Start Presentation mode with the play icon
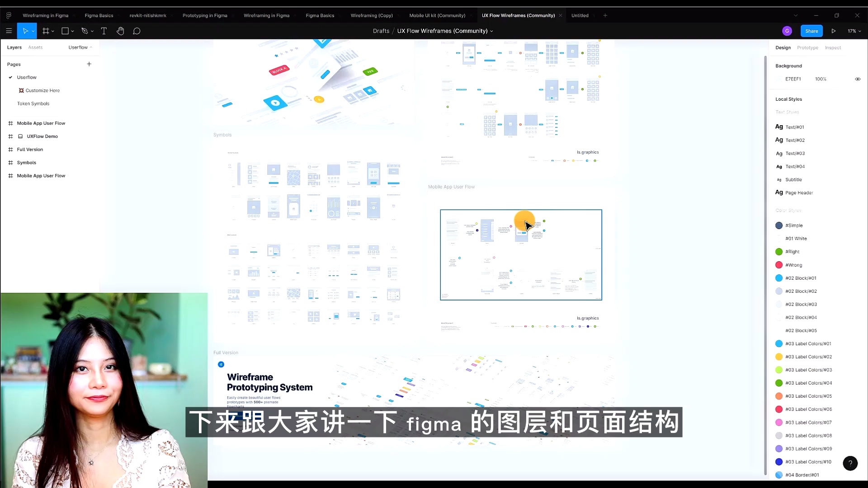Viewport: 868px width, 488px height. 834,31
